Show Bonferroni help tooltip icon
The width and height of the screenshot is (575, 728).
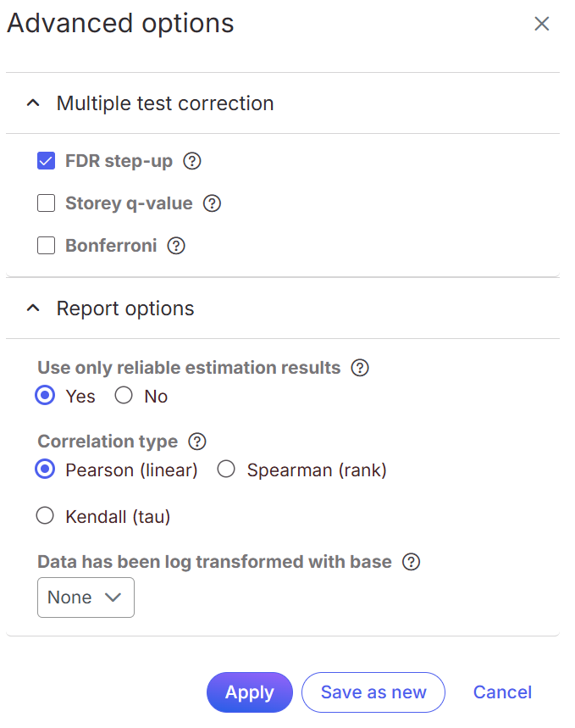tap(176, 246)
